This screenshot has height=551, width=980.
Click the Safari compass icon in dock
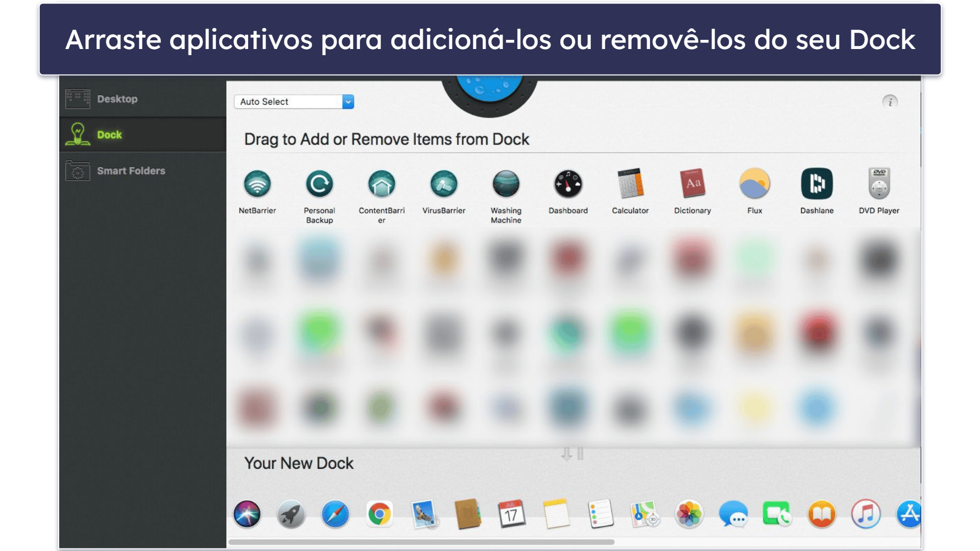point(336,514)
